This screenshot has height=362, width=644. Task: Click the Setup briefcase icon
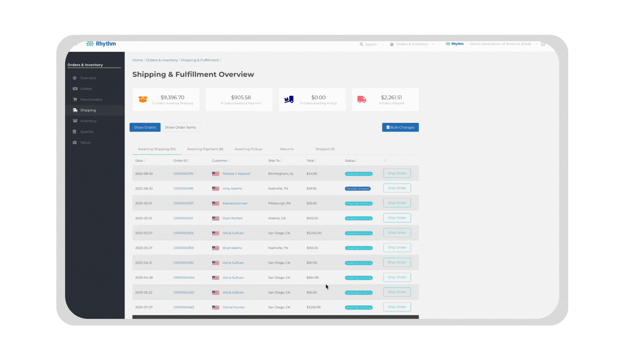point(75,142)
